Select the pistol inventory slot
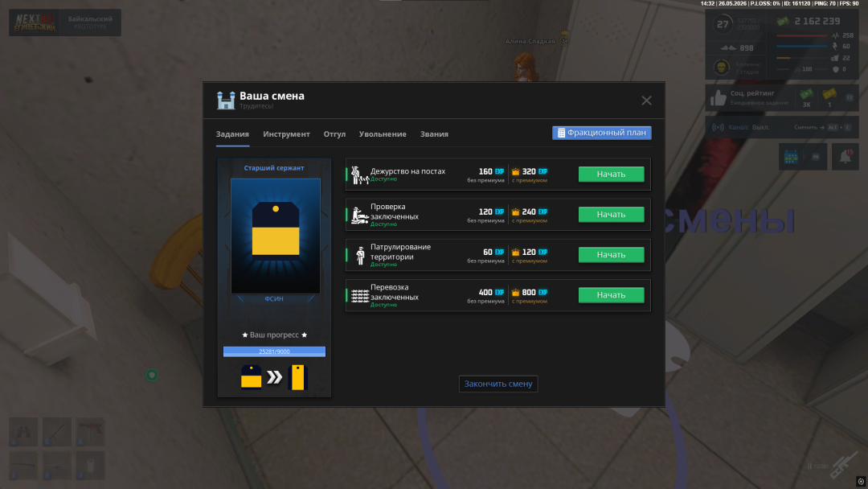 (90, 431)
